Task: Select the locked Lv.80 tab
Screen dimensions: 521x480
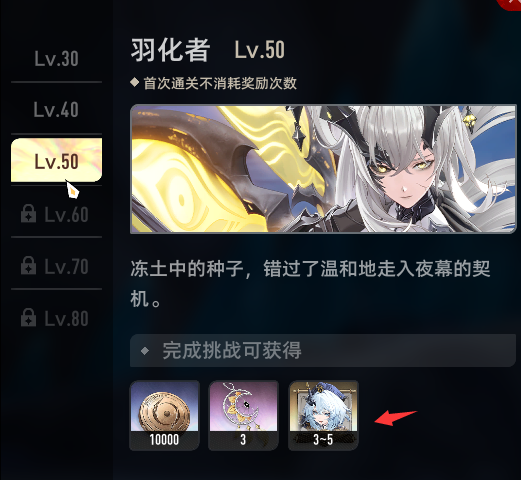Action: 56,318
